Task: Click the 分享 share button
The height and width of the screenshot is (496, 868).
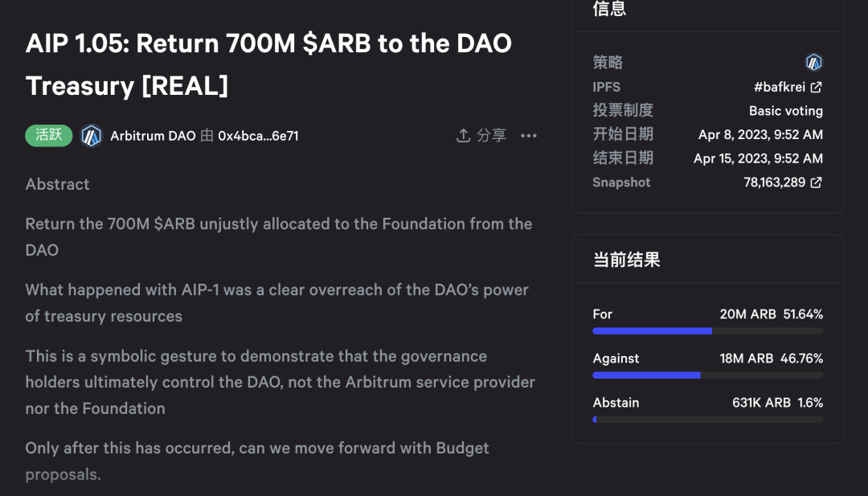Action: [481, 135]
